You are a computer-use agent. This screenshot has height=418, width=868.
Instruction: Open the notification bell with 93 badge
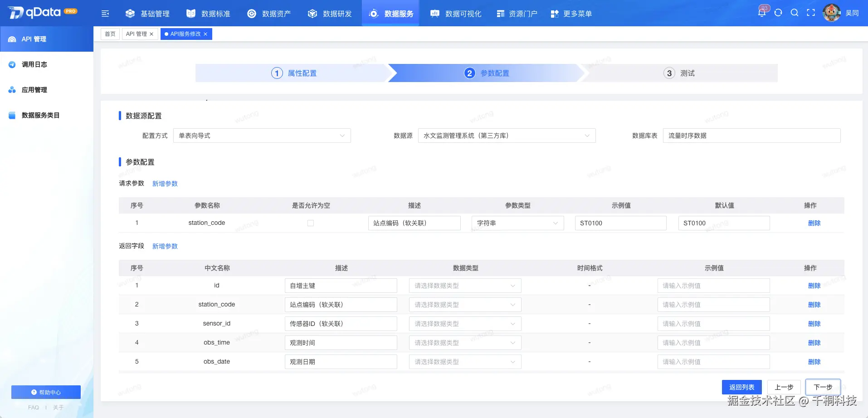coord(763,12)
